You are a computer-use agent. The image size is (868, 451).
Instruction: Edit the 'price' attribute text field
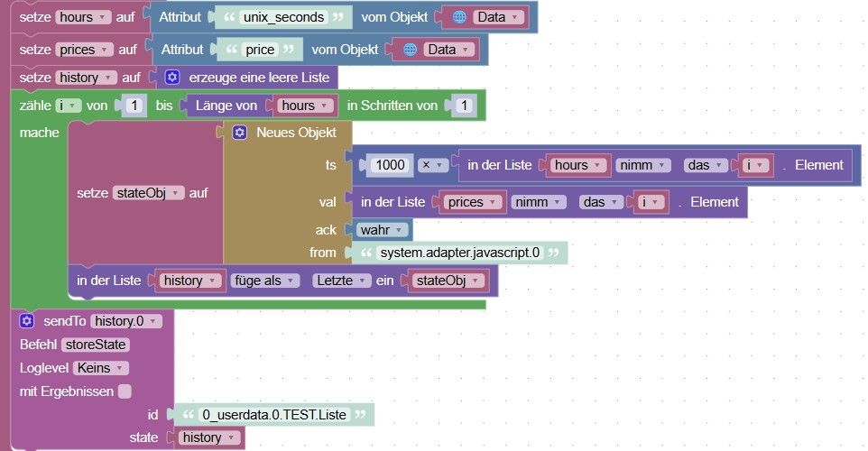tap(260, 50)
